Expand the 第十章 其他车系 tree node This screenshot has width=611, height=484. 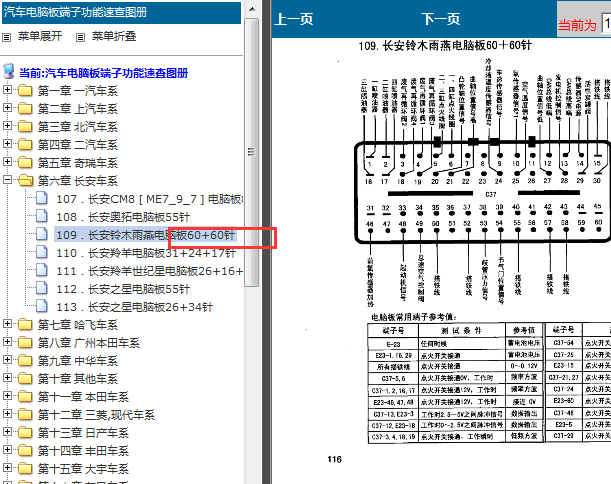(7, 377)
